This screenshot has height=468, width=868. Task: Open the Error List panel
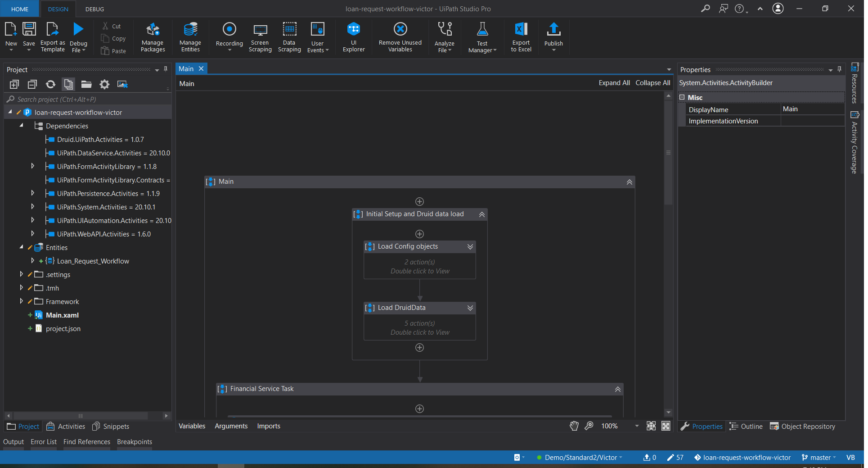coord(44,442)
